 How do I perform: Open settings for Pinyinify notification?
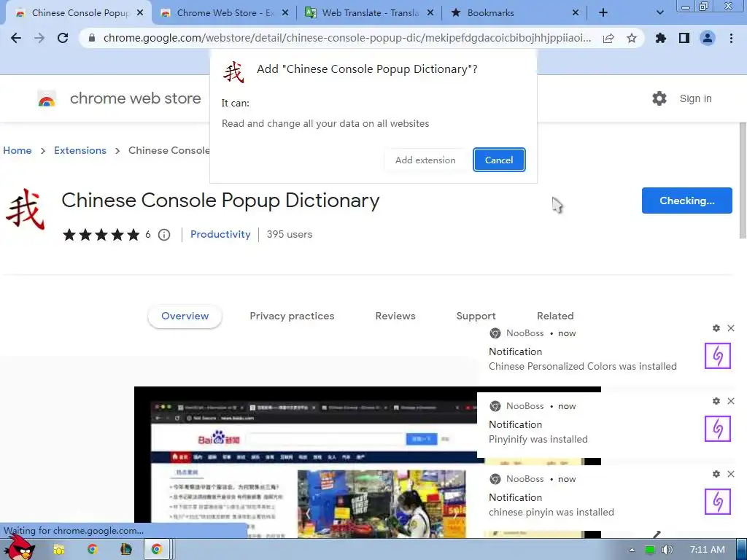click(716, 401)
